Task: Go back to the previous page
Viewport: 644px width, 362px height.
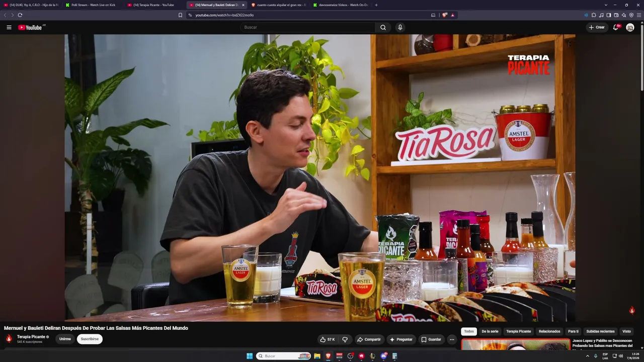Action: coord(5,15)
